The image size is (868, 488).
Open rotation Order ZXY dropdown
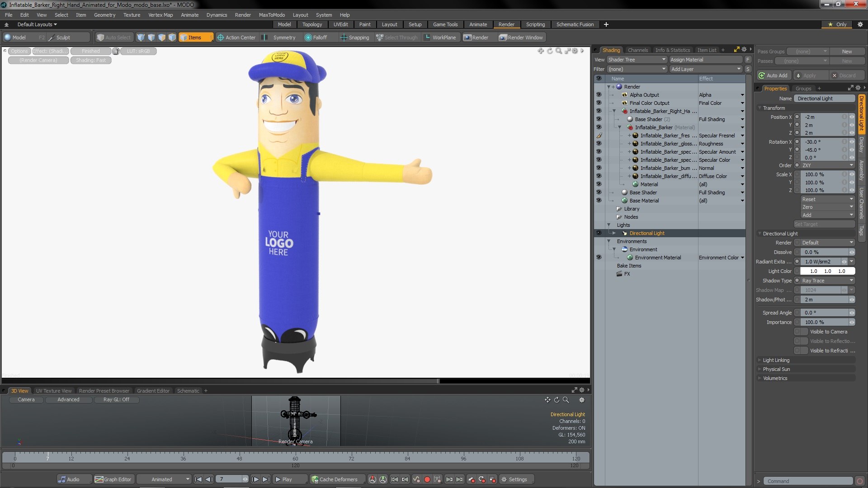pos(828,165)
